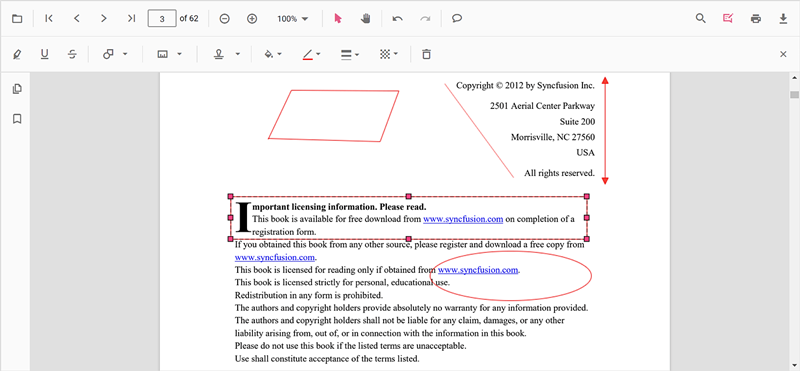This screenshot has height=371, width=800.
Task: Open the page thumbnails panel
Action: pos(17,89)
